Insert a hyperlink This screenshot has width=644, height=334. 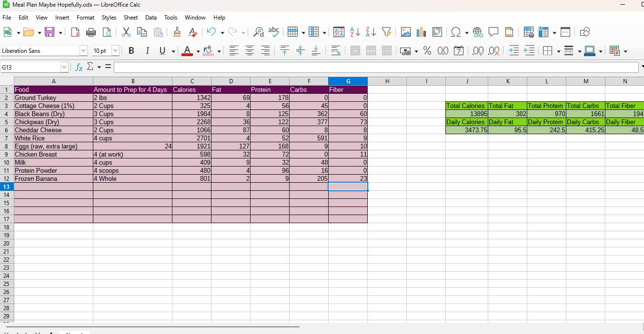click(x=478, y=32)
